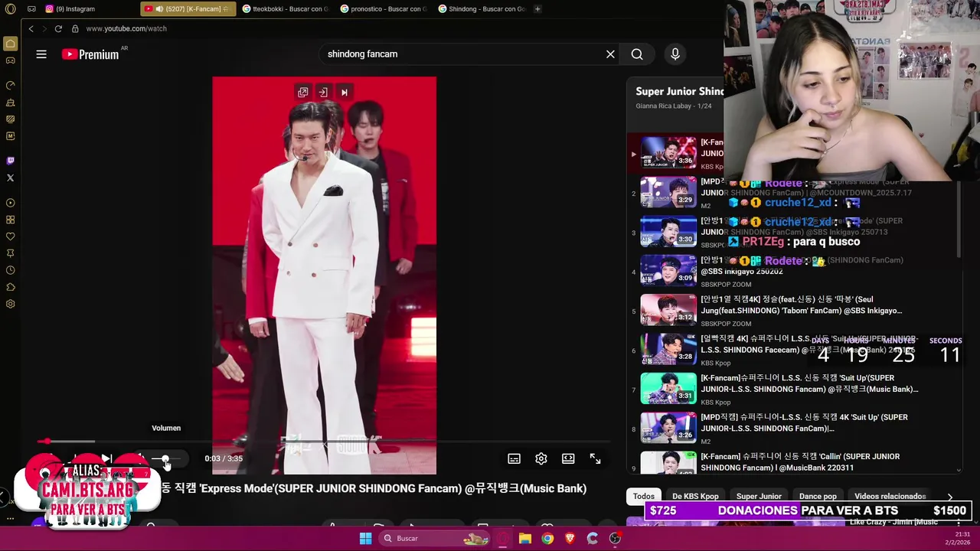The image size is (980, 551).
Task: Open the X (Twitter) sidebar icon
Action: (10, 178)
